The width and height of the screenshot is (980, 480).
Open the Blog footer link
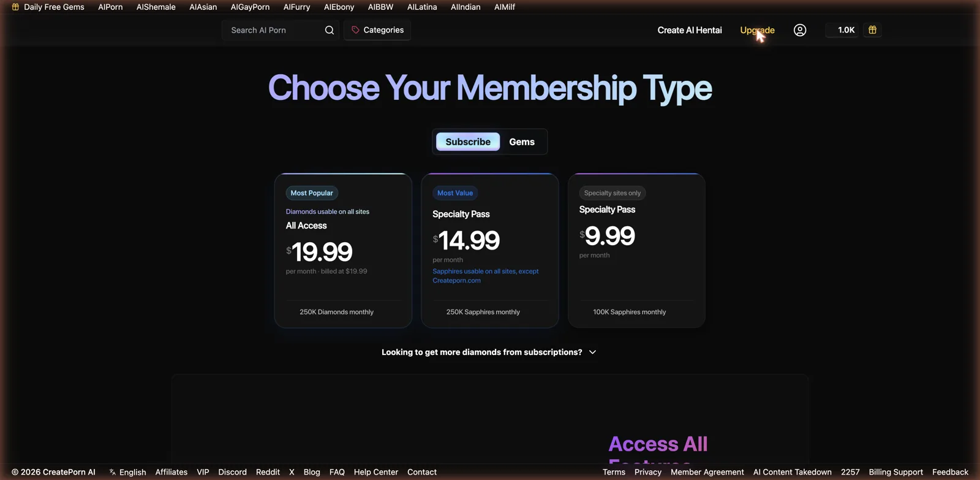pos(312,472)
